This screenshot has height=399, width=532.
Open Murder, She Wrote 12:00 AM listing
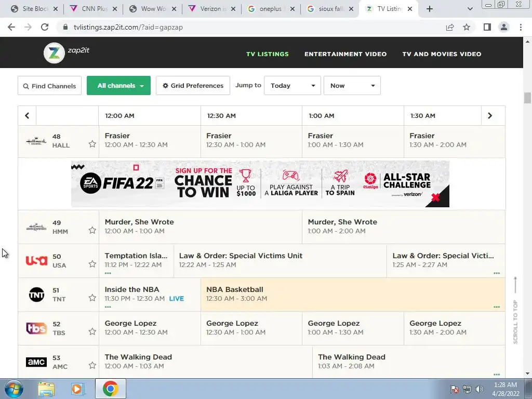201,227
